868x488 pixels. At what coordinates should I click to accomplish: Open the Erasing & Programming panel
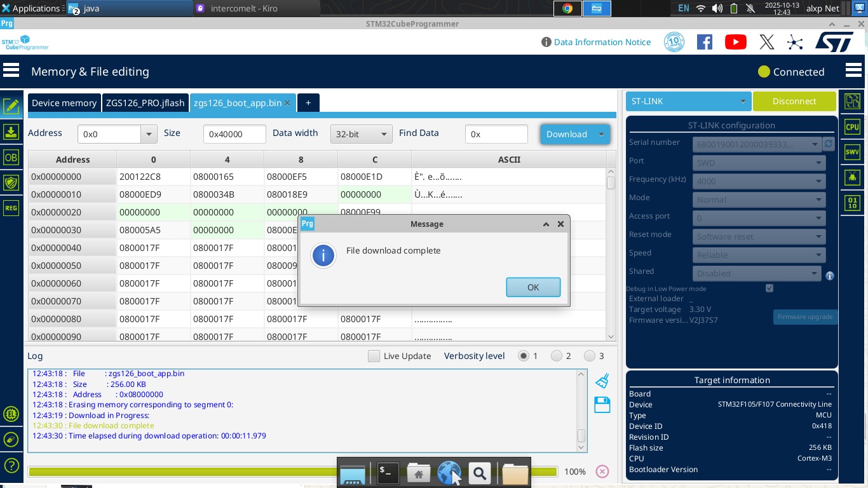pos(11,132)
